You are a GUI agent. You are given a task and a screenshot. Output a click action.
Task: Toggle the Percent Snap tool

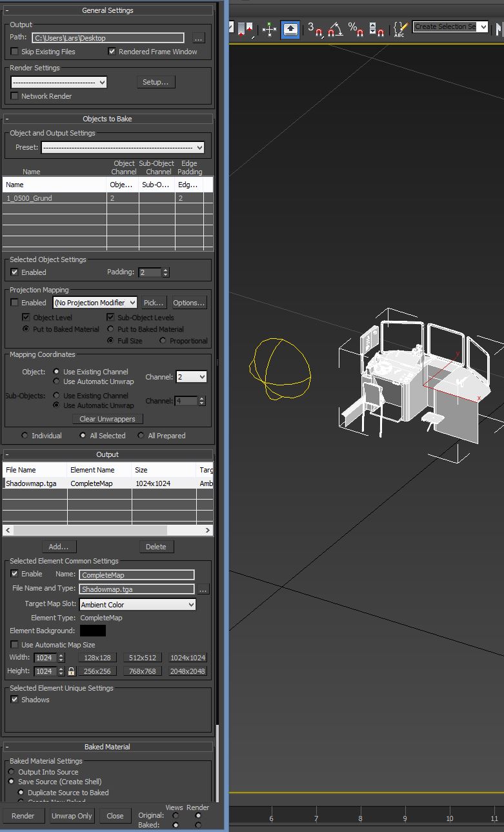[x=356, y=29]
